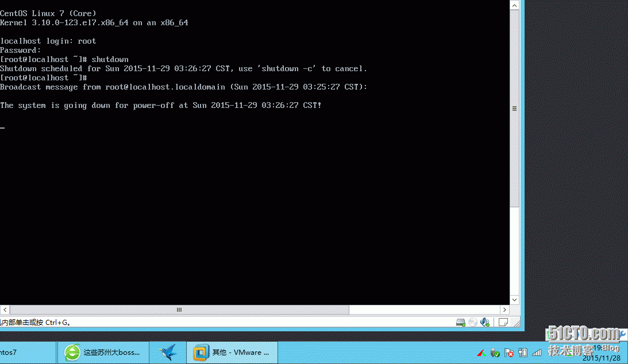Image resolution: width=628 pixels, height=364 pixels.
Task: Click the horizontal scrollbar right arrow
Action: click(x=504, y=309)
